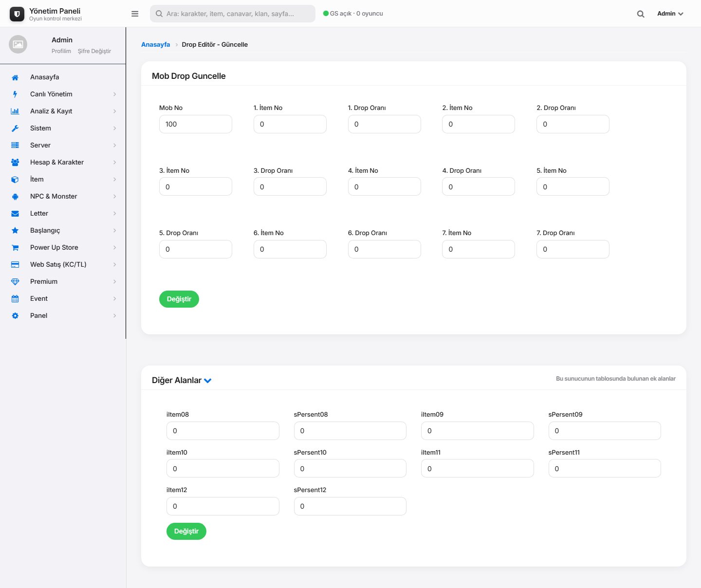The image size is (701, 588).
Task: Focus the Mob No input field
Action: 196,124
